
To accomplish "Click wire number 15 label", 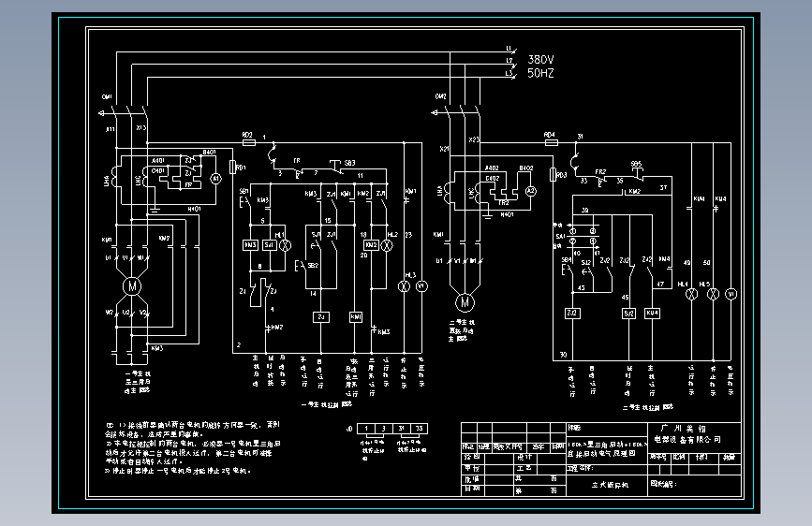I will 327,221.
